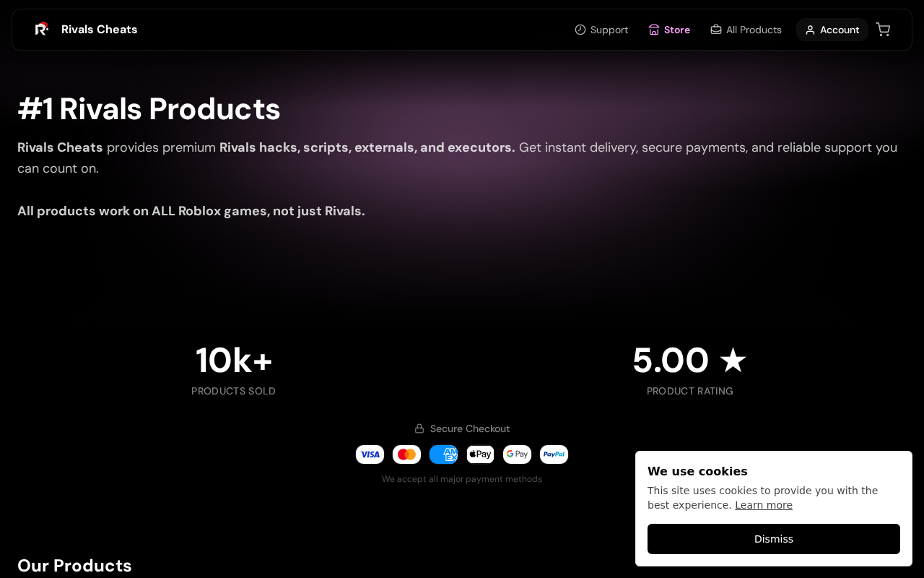The width and height of the screenshot is (924, 578).
Task: Open the Account button
Action: (832, 30)
